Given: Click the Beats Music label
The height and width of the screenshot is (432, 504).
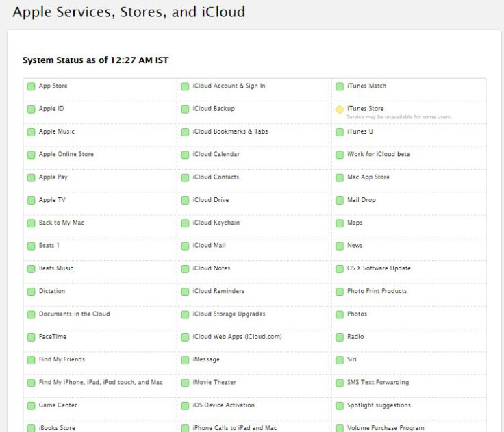Looking at the screenshot, I should click(x=56, y=268).
